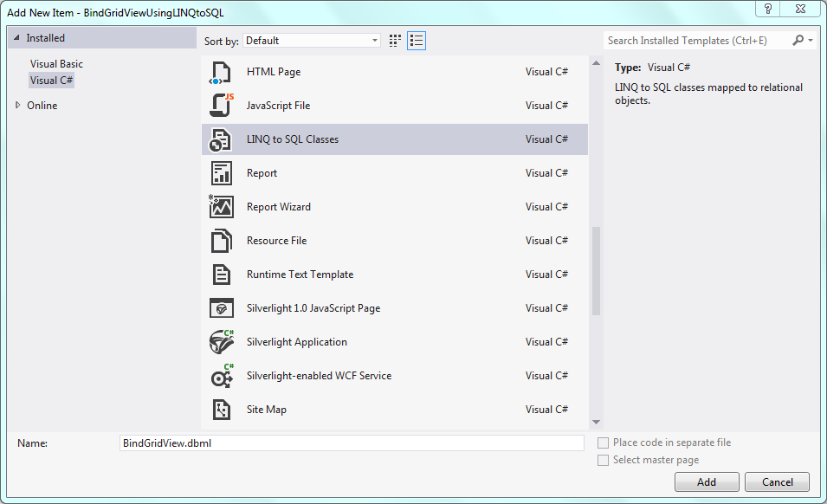Switch to small icons view
This screenshot has height=504, width=827.
(x=396, y=41)
